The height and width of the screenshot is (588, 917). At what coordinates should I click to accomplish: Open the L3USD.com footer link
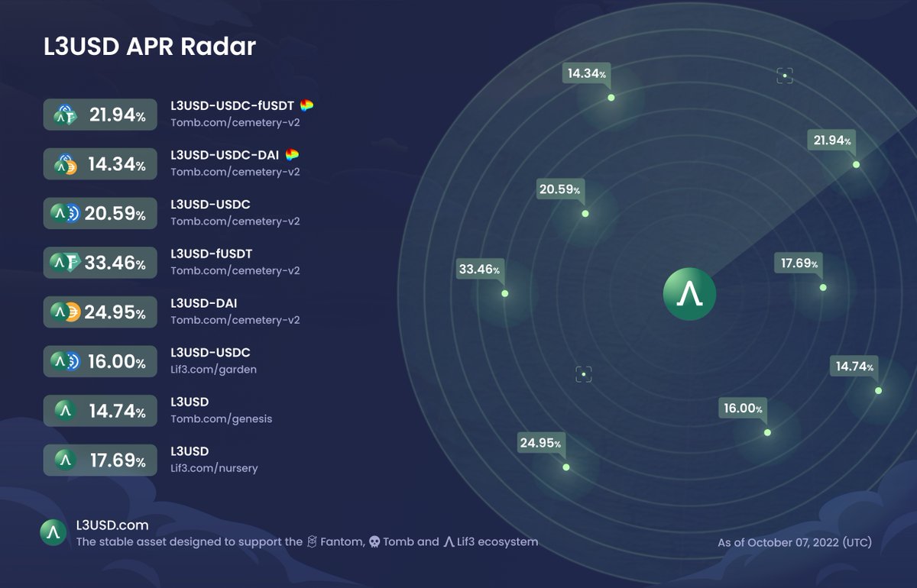112,525
